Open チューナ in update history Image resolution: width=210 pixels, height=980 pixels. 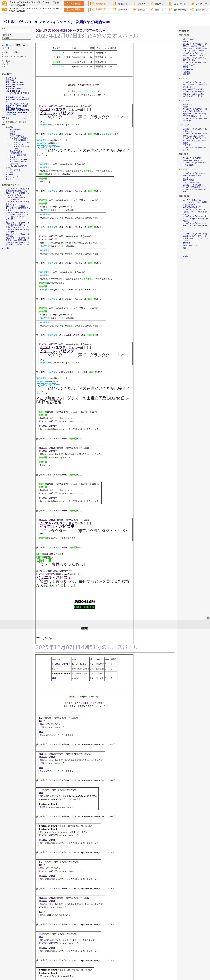coord(186,214)
